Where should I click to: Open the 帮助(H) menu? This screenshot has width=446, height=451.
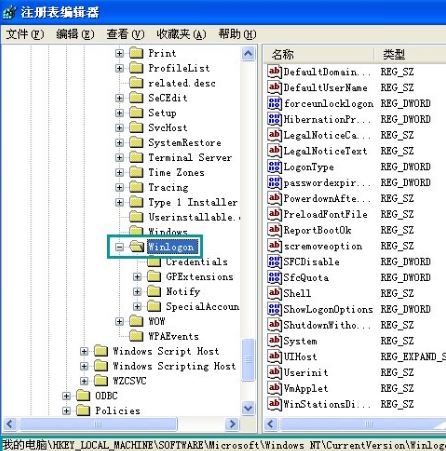(x=237, y=34)
